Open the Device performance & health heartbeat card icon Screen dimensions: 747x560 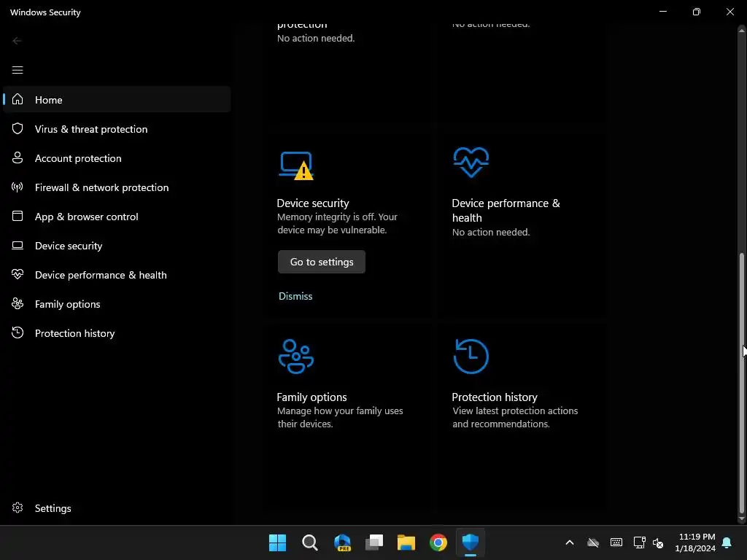[x=471, y=162]
